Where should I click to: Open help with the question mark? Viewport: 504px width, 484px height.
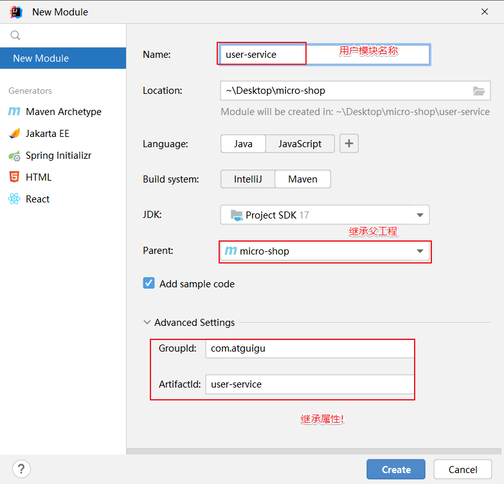pyautogui.click(x=21, y=469)
